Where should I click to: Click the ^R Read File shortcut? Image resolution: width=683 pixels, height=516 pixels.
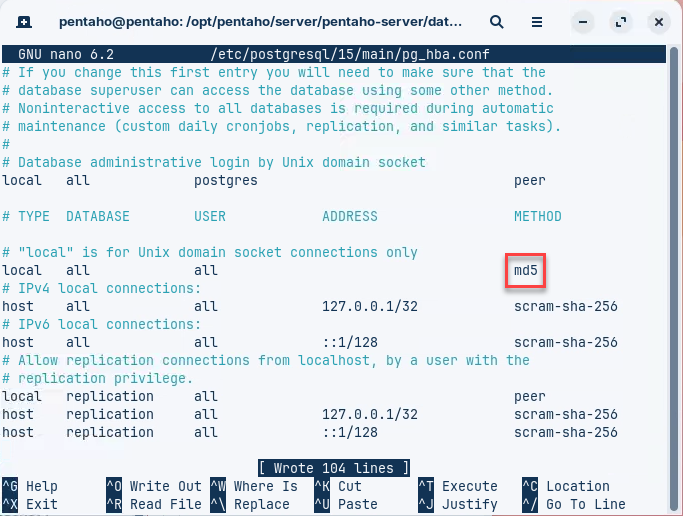(x=153, y=504)
